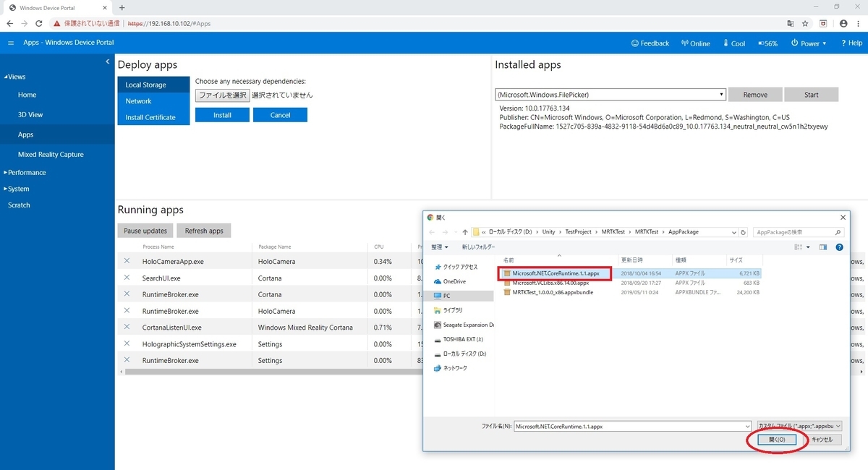Screen dimensions: 868x470
Task: Click the blue help icon in file dialog
Action: click(839, 247)
